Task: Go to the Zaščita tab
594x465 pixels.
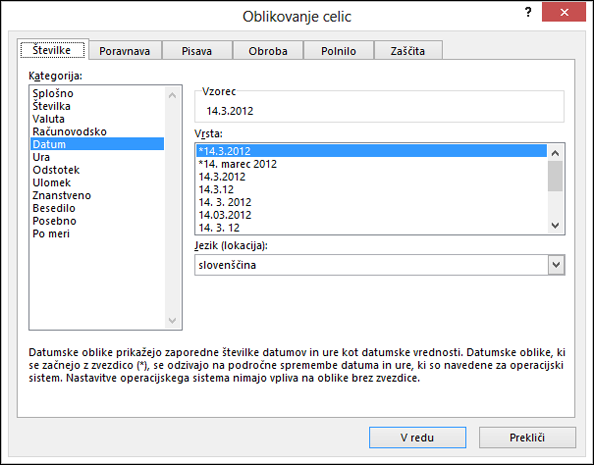Action: coord(408,51)
